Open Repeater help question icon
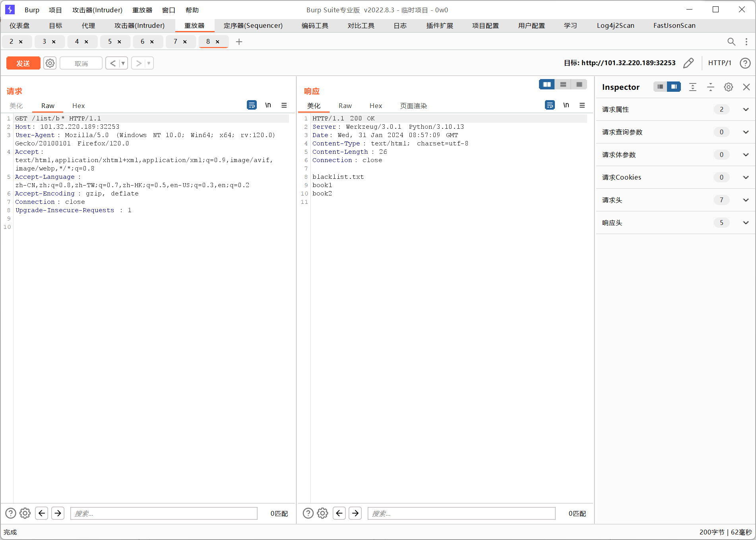 (745, 63)
